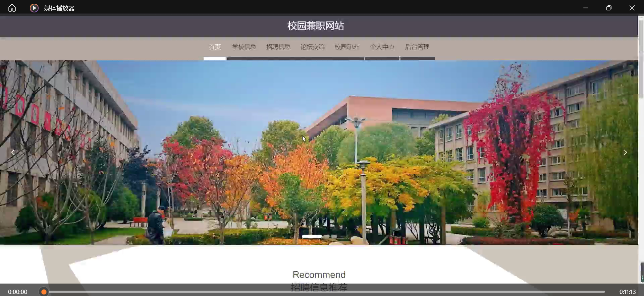Open the 个人中心 navigation tab
Screen dimensions: 644x296
(x=382, y=47)
